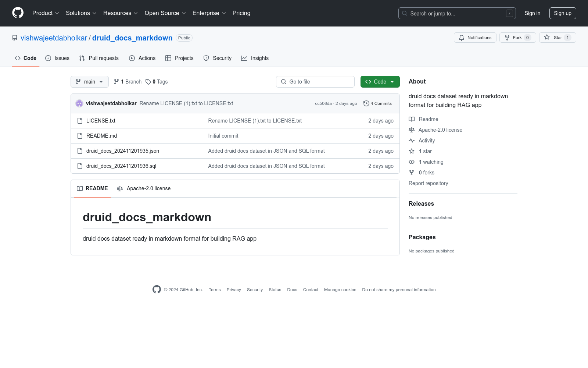Click the Contact link in footer

click(x=311, y=290)
